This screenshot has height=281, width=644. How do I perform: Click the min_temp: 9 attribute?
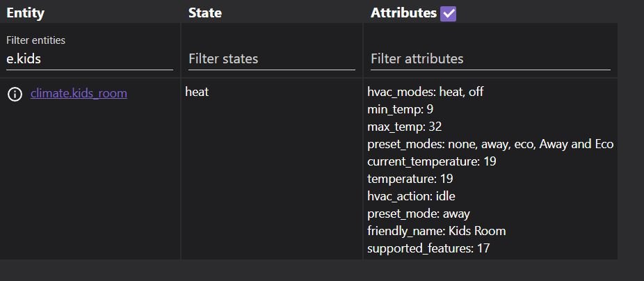400,109
